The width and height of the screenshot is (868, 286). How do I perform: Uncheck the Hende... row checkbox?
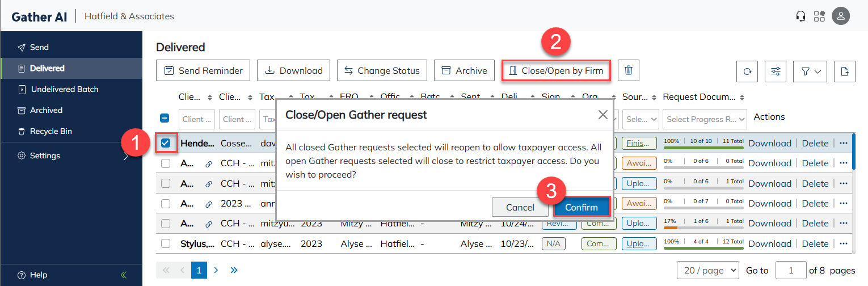coord(166,143)
